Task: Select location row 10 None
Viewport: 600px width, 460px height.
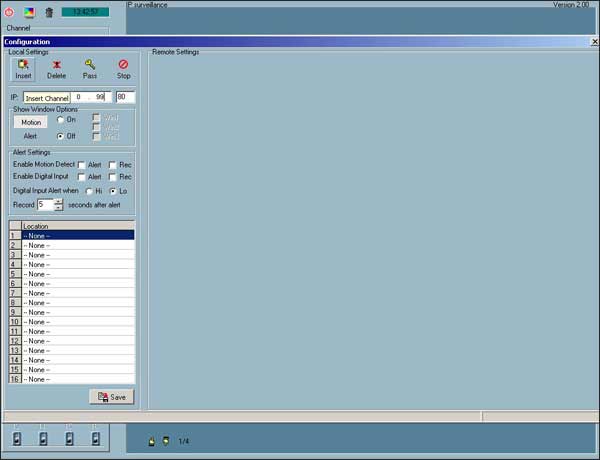Action: coord(78,321)
